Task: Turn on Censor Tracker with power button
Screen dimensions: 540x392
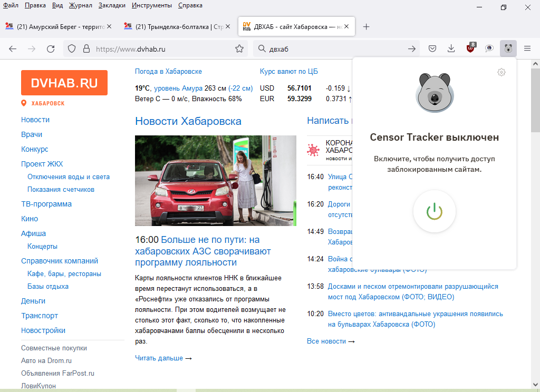Action: click(x=435, y=211)
